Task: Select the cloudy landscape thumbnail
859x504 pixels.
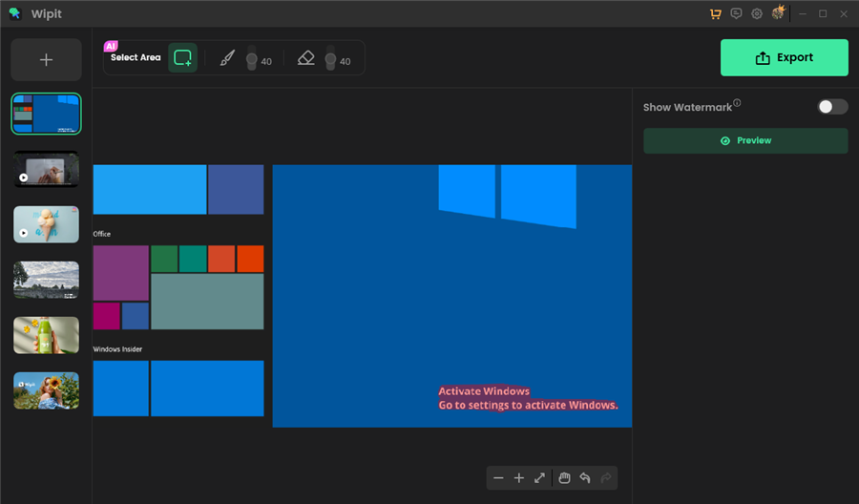Action: point(46,280)
